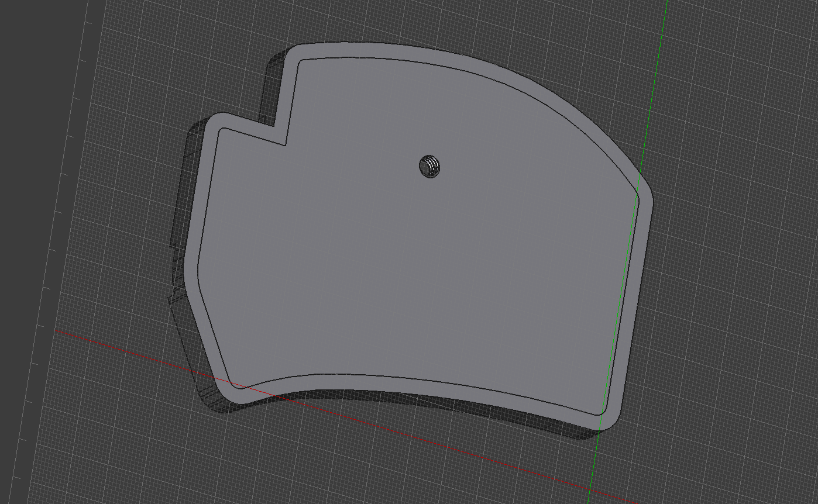Select the small threaded hole in the plate

pyautogui.click(x=429, y=167)
